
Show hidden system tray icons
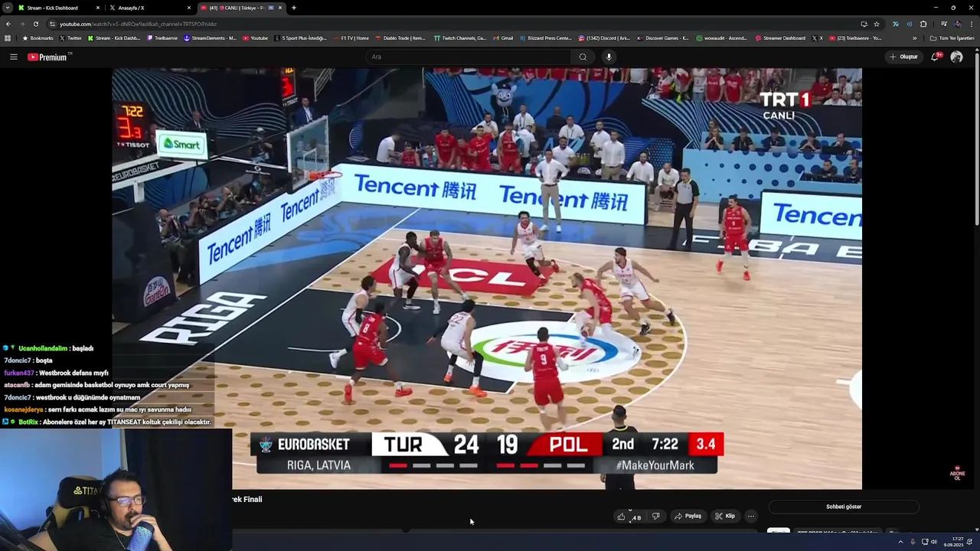[x=900, y=542]
